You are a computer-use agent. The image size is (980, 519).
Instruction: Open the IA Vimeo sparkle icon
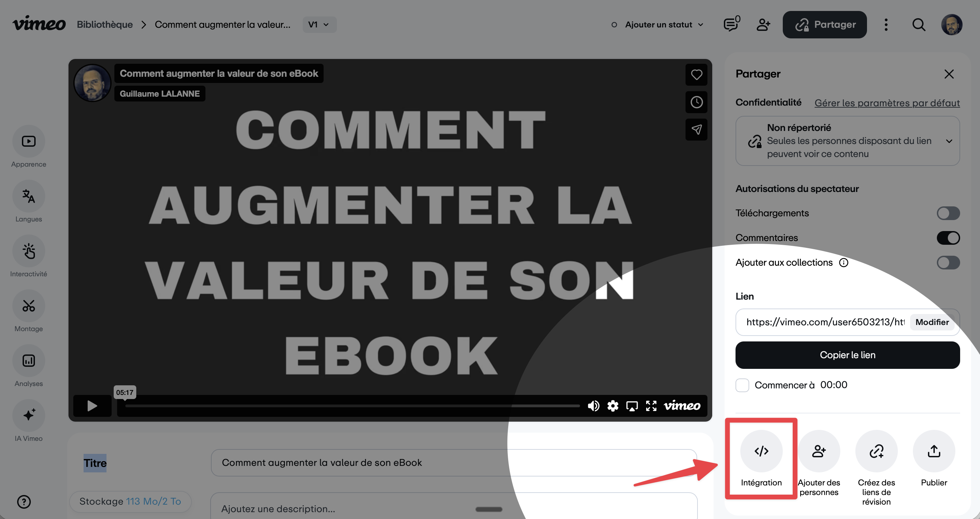pos(28,415)
